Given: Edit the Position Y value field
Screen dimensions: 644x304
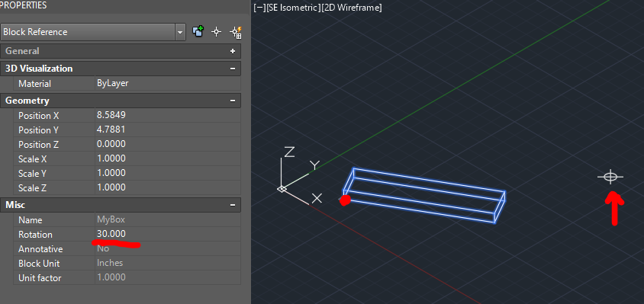Looking at the screenshot, I should (x=168, y=130).
